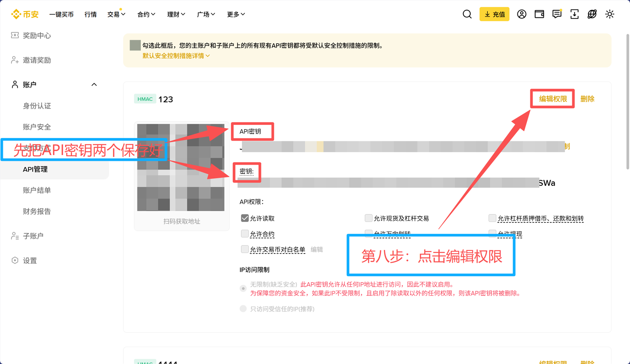This screenshot has width=630, height=364.
Task: Expand the 交易 dropdown menu
Action: point(116,14)
